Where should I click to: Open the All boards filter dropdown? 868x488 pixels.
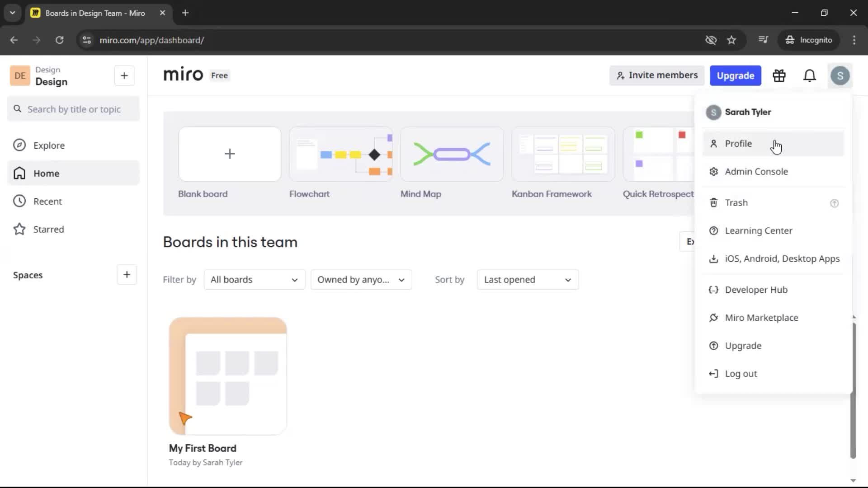tap(255, 280)
